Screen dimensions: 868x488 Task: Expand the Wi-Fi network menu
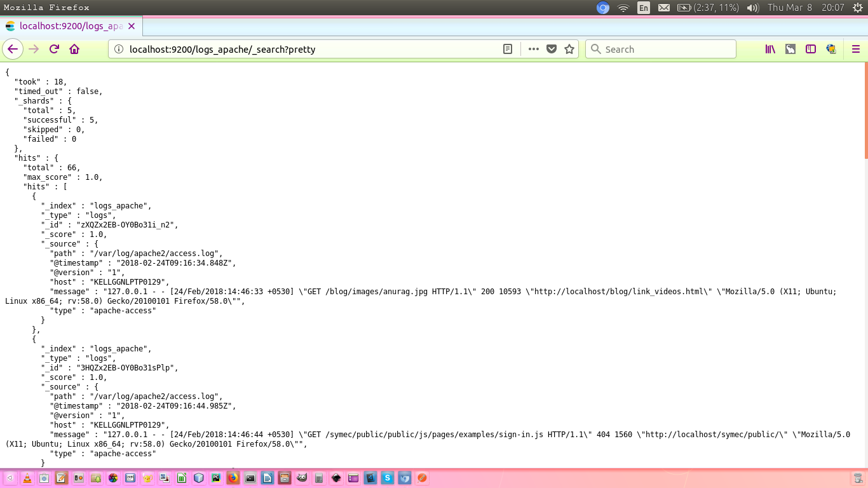tap(623, 8)
